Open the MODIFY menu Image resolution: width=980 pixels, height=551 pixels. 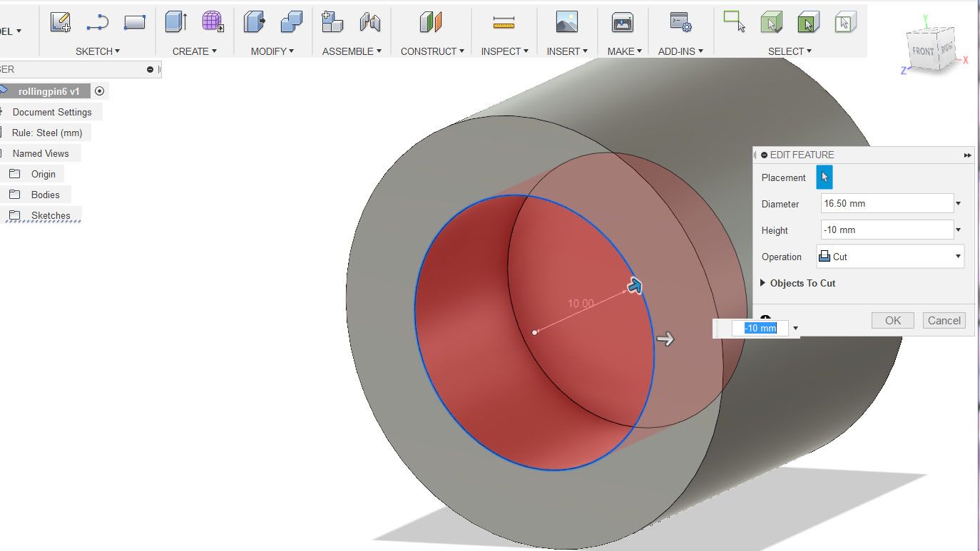272,51
